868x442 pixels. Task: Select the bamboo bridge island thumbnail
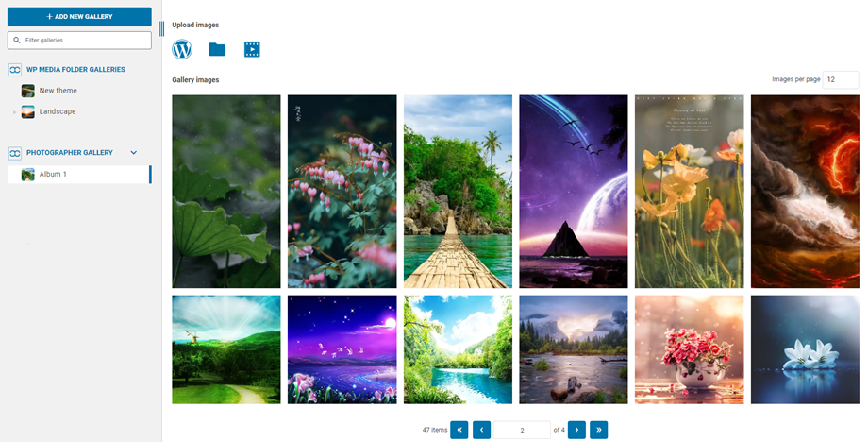pos(458,192)
